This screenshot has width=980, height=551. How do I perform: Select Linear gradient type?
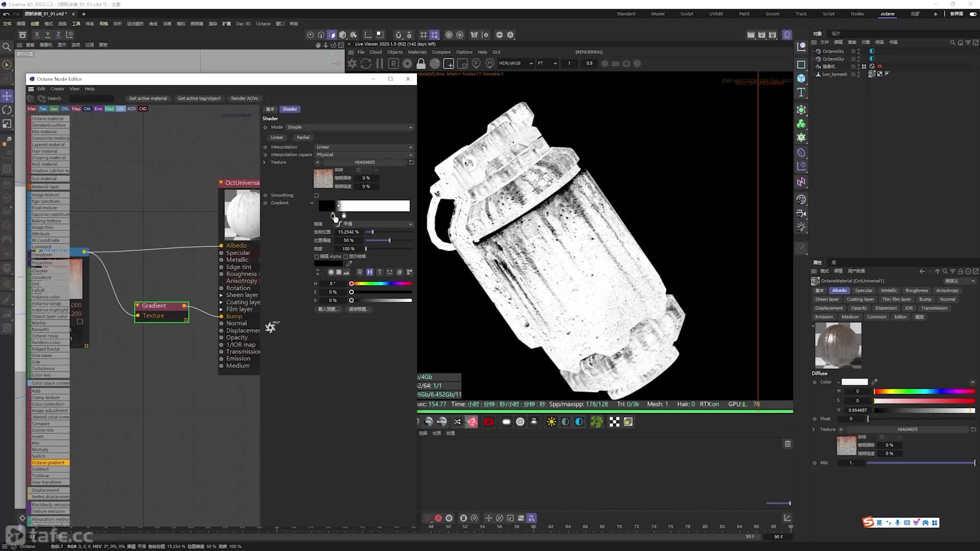click(x=277, y=137)
